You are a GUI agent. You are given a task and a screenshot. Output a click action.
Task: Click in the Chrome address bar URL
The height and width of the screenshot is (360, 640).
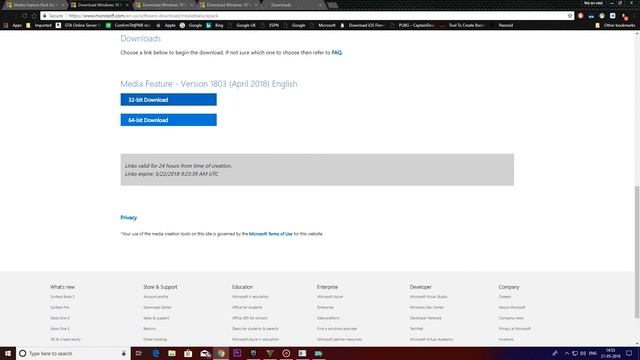[x=143, y=16]
